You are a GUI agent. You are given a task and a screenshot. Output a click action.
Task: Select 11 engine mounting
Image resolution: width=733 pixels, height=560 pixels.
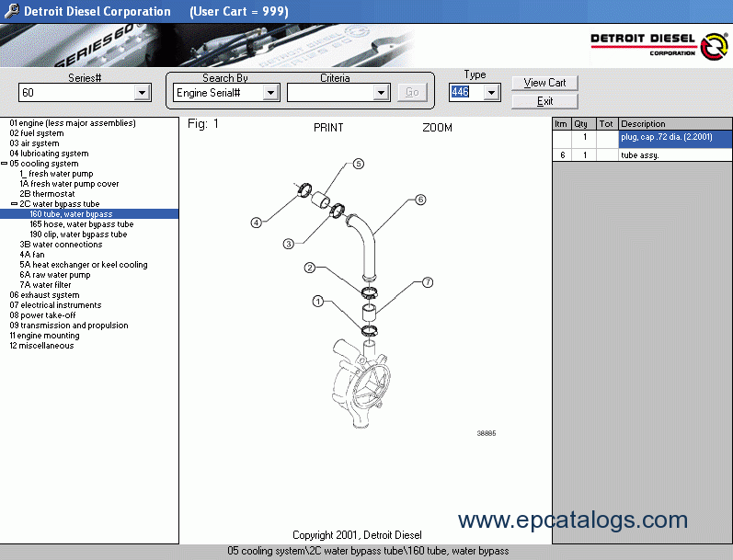pos(44,336)
